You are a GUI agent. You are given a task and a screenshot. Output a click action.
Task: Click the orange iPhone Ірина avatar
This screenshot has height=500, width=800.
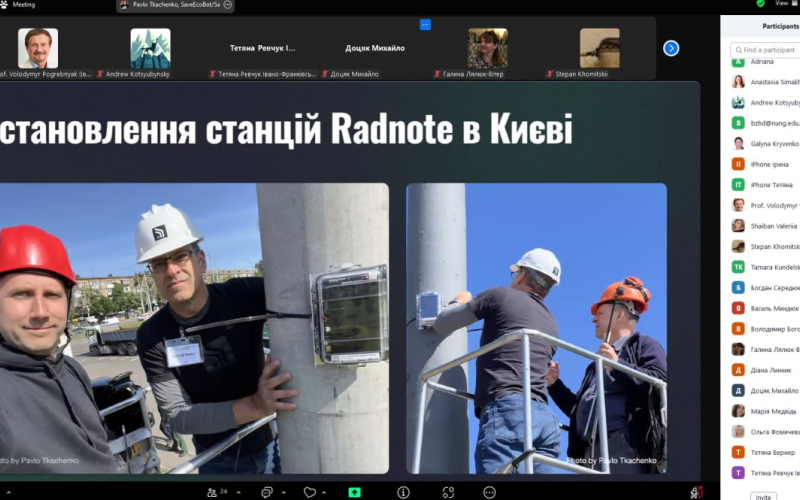click(738, 164)
